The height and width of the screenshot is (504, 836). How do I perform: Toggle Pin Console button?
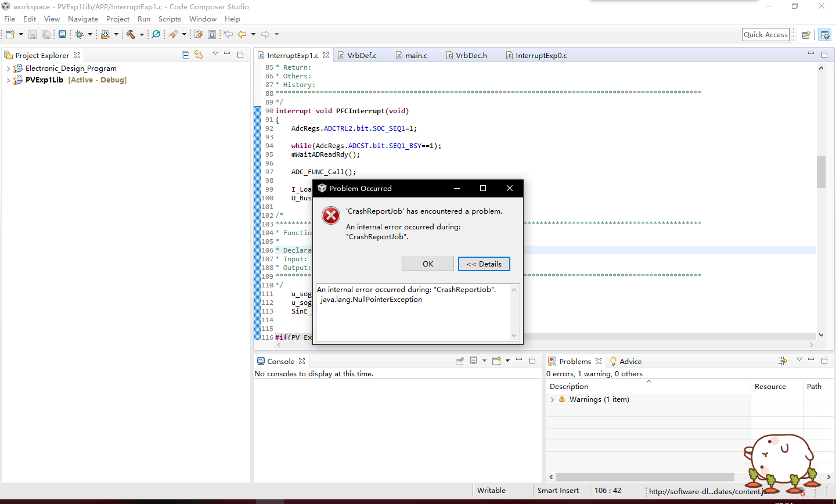coord(460,361)
